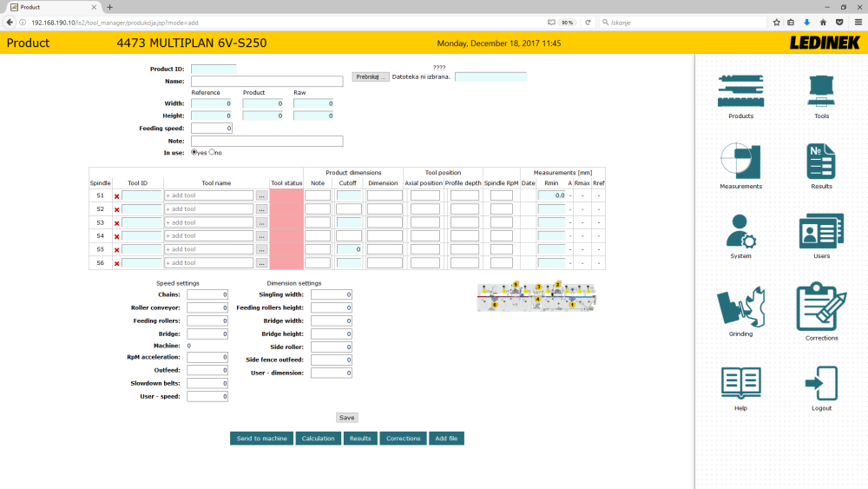Remove tool on spindle S5 with red X
The image size is (868, 489).
pyautogui.click(x=117, y=250)
